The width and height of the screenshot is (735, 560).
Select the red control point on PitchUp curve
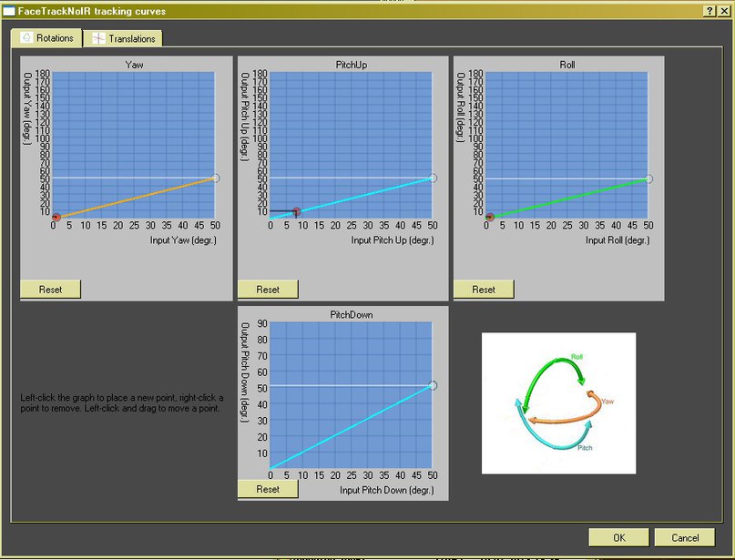pos(296,212)
